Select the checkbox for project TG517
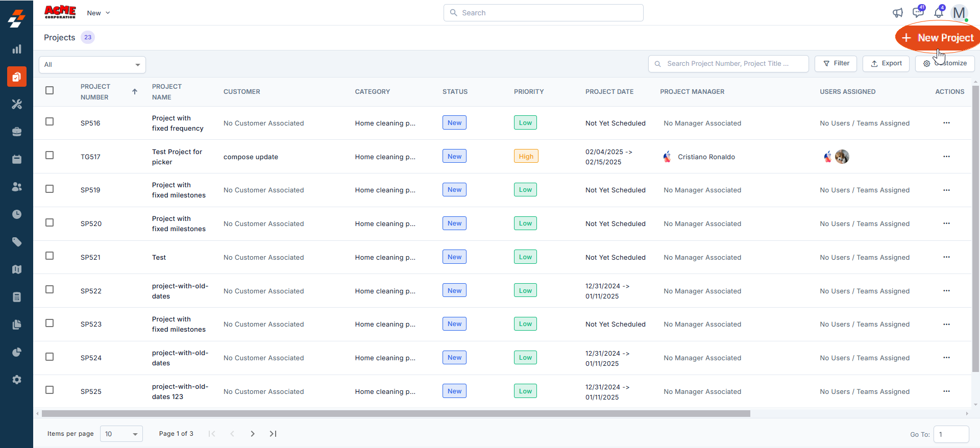Image resolution: width=980 pixels, height=448 pixels. (x=50, y=156)
